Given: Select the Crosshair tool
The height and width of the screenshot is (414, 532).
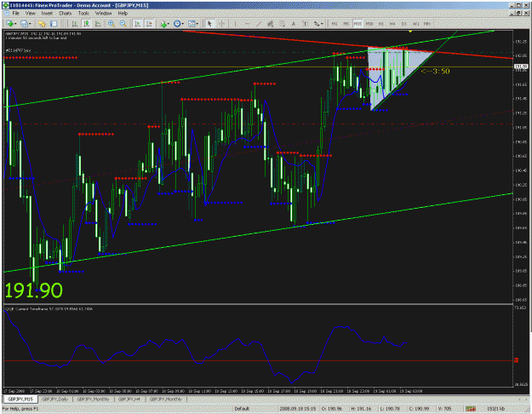Looking at the screenshot, I should (x=221, y=24).
